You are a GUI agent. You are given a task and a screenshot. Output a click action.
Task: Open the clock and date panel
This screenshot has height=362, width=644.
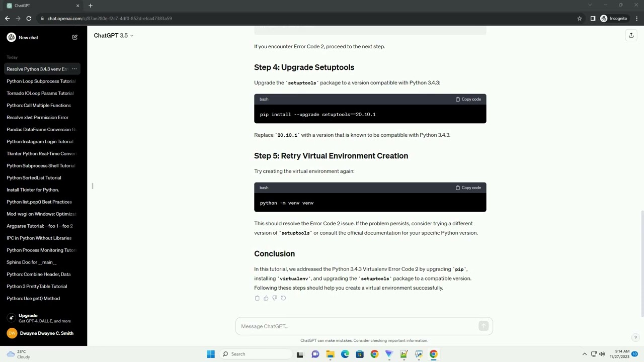coord(619,354)
